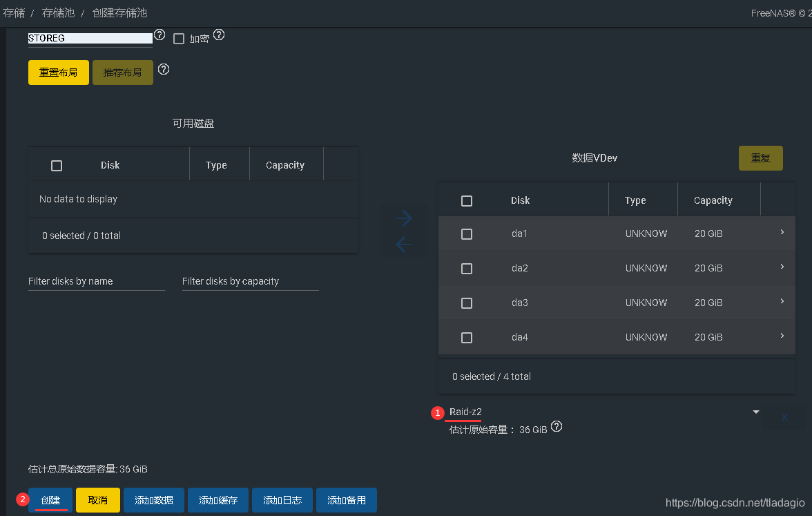Focus Filter disks by capacity field
Screen dimensions: 812x516
(x=251, y=281)
